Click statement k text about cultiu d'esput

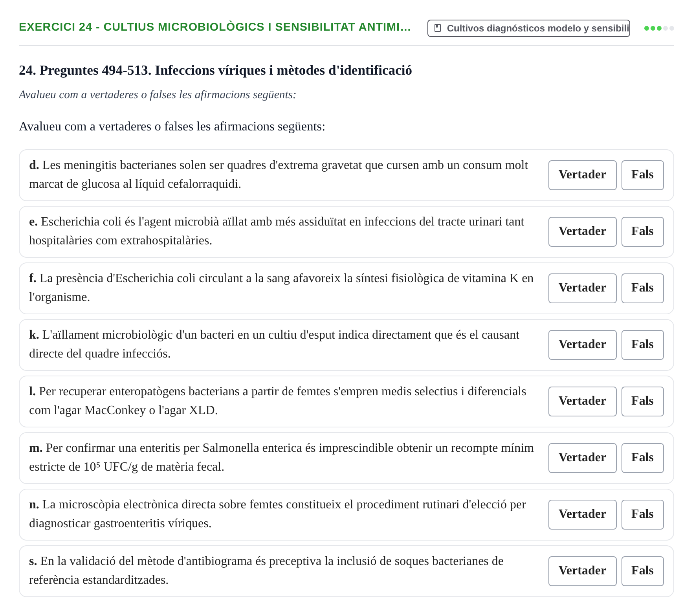(x=274, y=344)
